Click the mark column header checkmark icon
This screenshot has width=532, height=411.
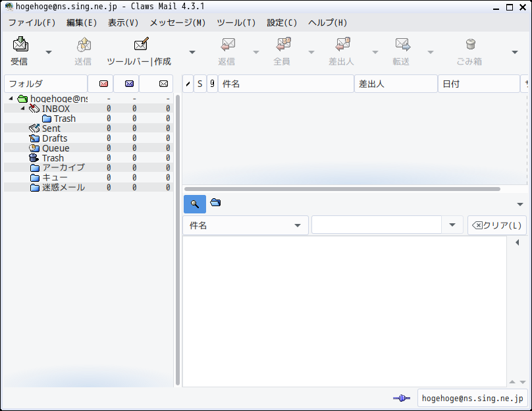coord(188,84)
